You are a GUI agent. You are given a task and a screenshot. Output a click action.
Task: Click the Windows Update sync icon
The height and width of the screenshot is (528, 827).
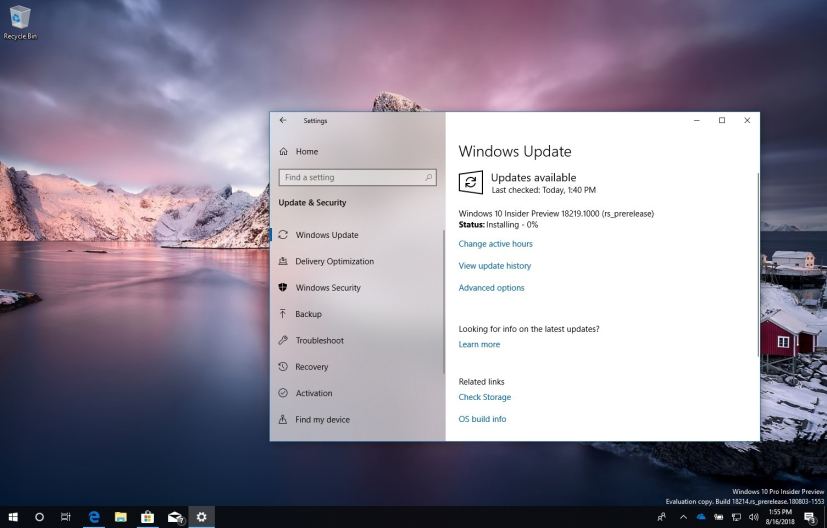coord(283,235)
